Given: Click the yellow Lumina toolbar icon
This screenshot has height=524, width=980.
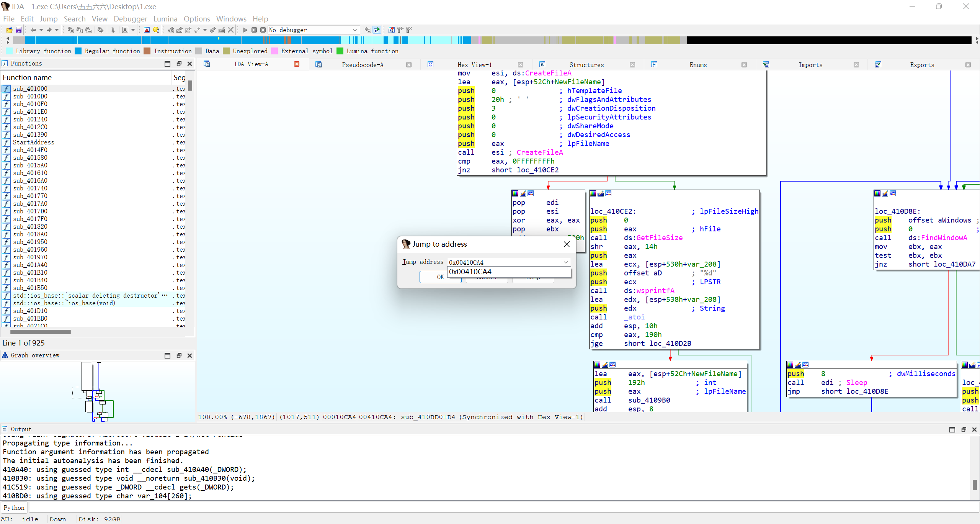Looking at the screenshot, I should click(x=156, y=30).
